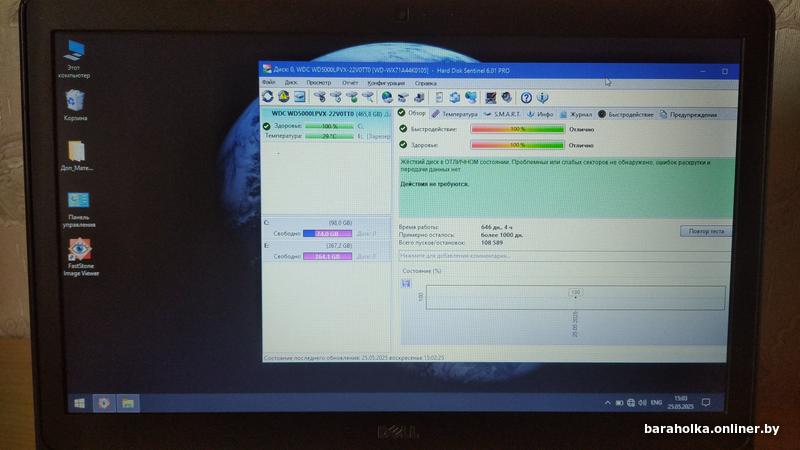Open File Explorer from the taskbar
800x450 pixels.
[x=128, y=404]
